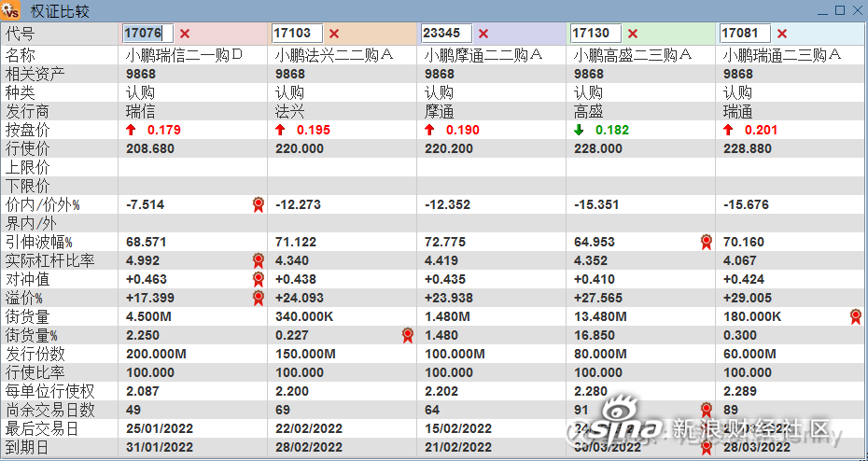Remove warrant 23345 with red X

tap(483, 34)
